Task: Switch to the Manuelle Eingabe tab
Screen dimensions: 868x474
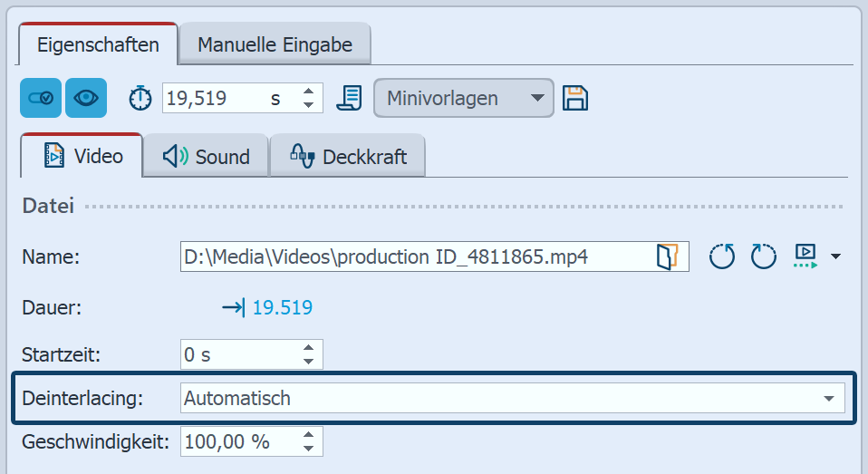Action: point(275,44)
